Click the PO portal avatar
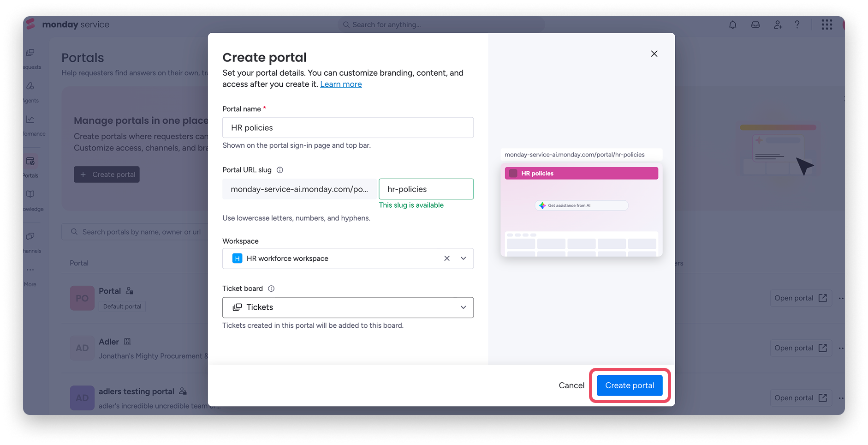The height and width of the screenshot is (445, 868). tap(82, 298)
